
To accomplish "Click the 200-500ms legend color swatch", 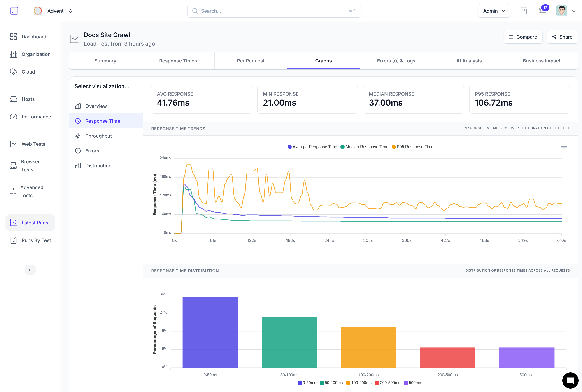I will point(377,383).
